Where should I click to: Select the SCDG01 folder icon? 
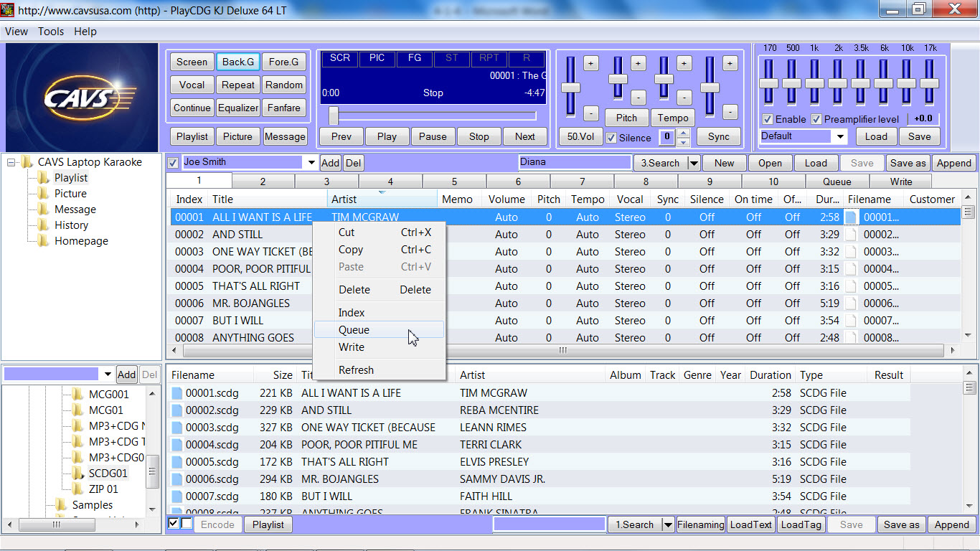pyautogui.click(x=78, y=473)
